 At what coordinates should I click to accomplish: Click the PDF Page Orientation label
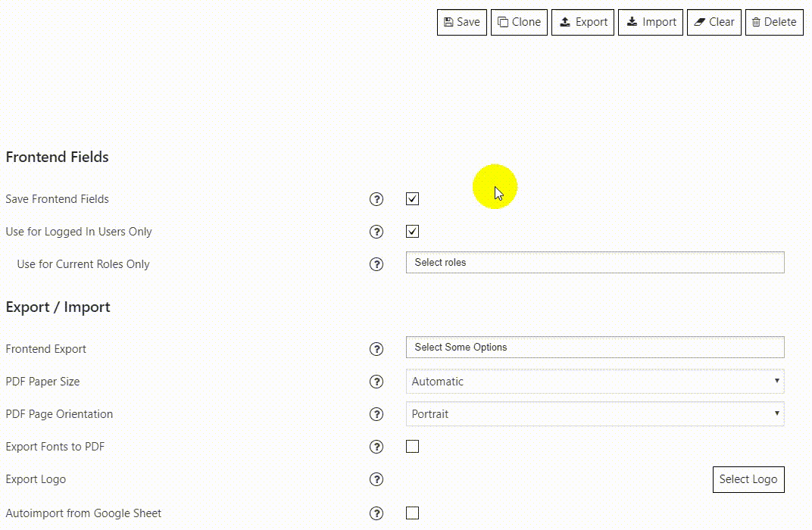coord(59,415)
